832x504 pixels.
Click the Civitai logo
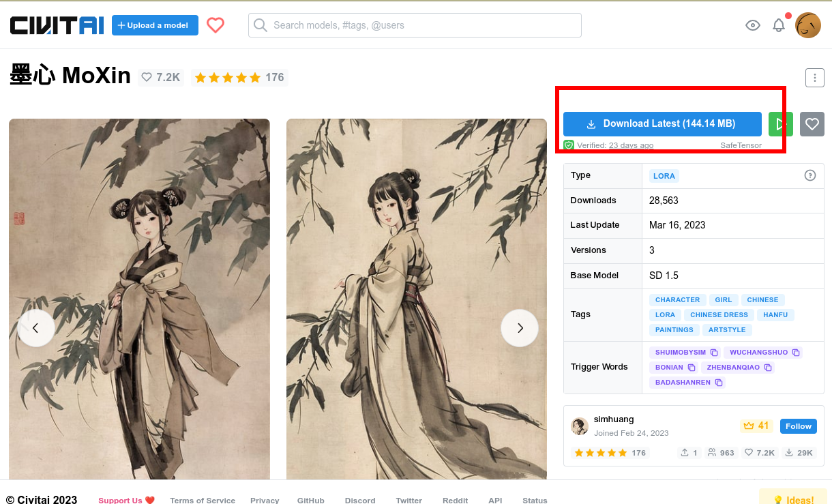(57, 25)
